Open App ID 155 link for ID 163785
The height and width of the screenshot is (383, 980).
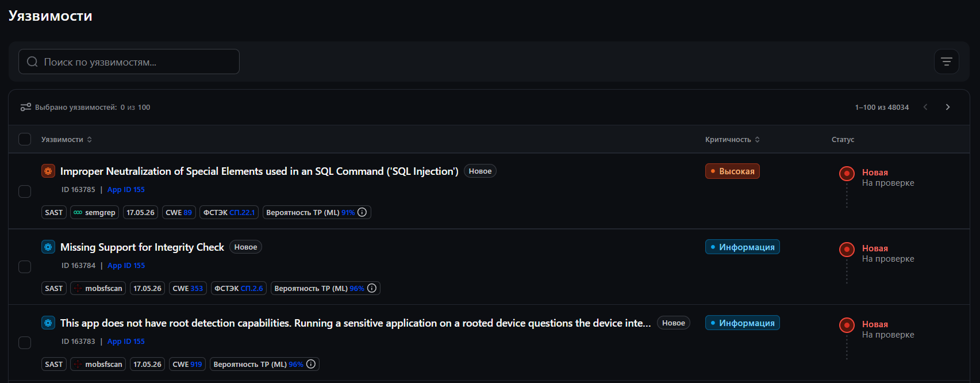point(126,189)
